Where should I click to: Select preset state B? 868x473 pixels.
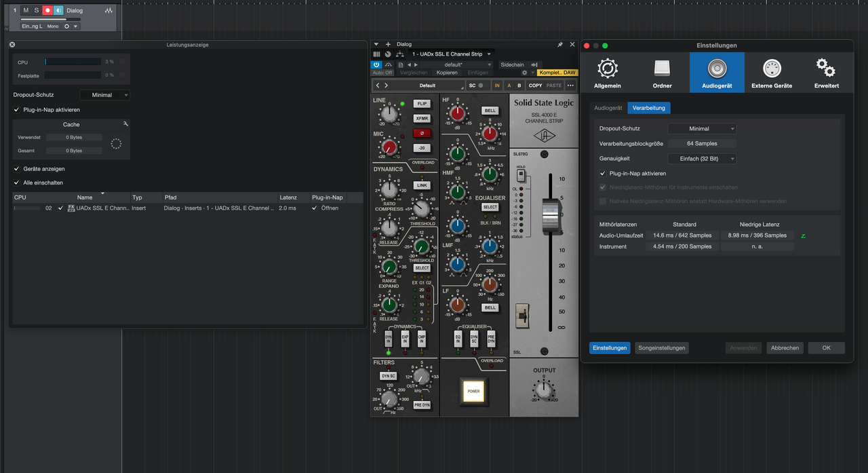coord(519,86)
